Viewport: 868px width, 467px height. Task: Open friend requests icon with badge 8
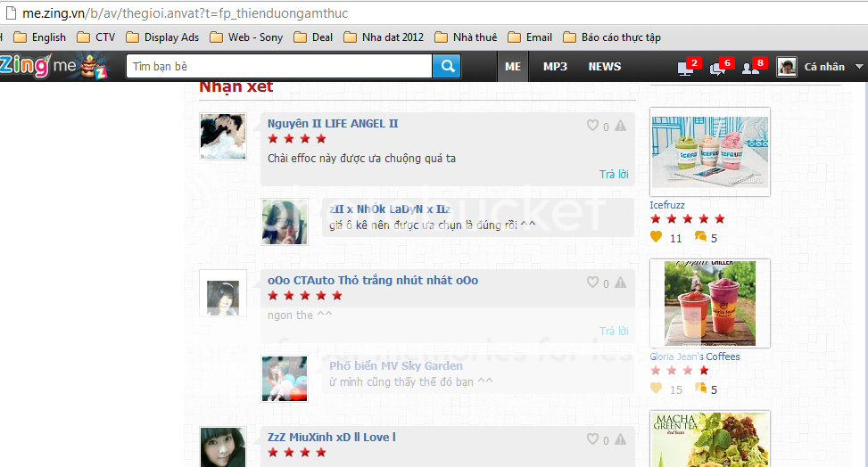point(751,67)
